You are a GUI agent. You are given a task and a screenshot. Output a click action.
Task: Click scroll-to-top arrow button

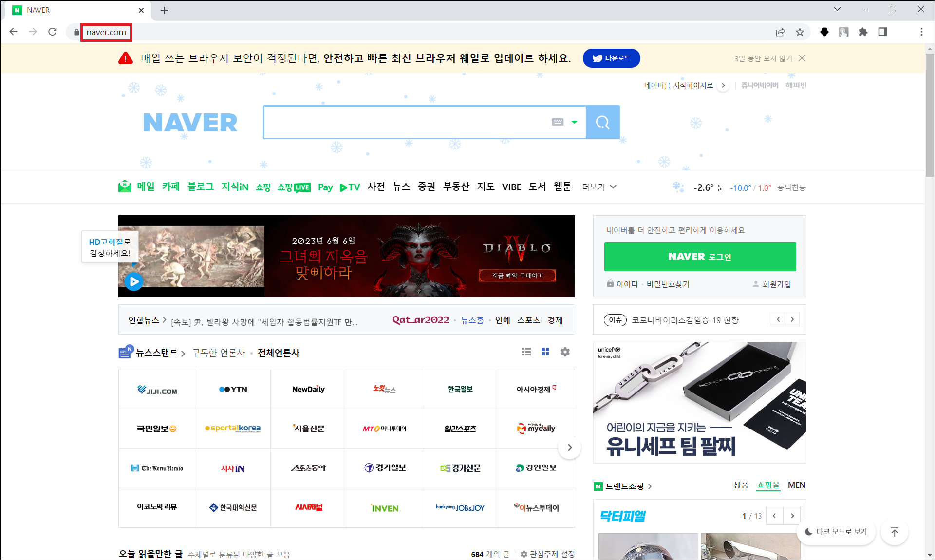pyautogui.click(x=894, y=532)
